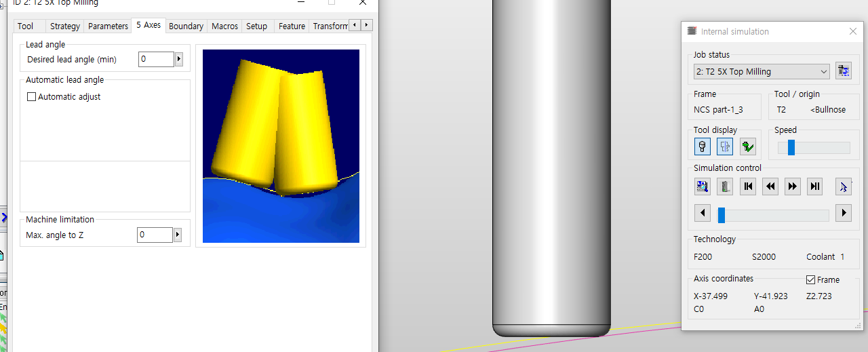Viewport: 868px width, 352px height.
Task: Click the 'Z2.723' coordinate value
Action: (x=818, y=296)
